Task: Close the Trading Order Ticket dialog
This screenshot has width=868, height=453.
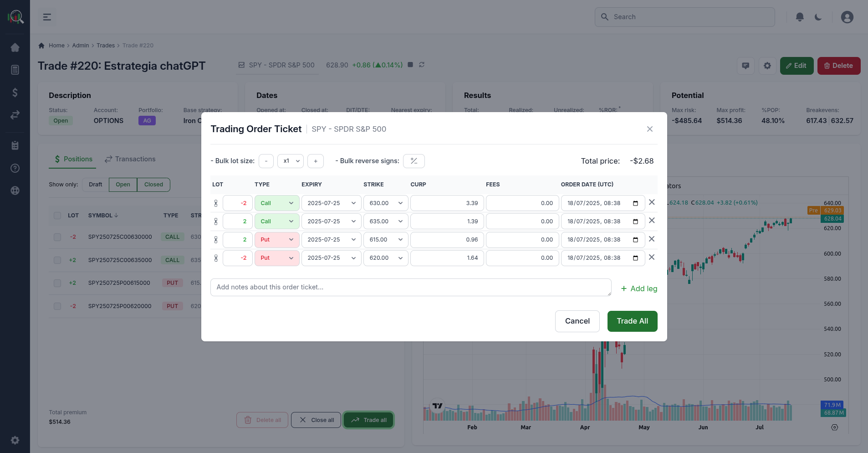Action: 649,129
